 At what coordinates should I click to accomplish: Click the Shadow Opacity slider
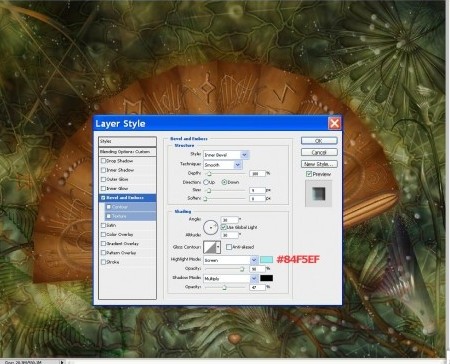225,287
